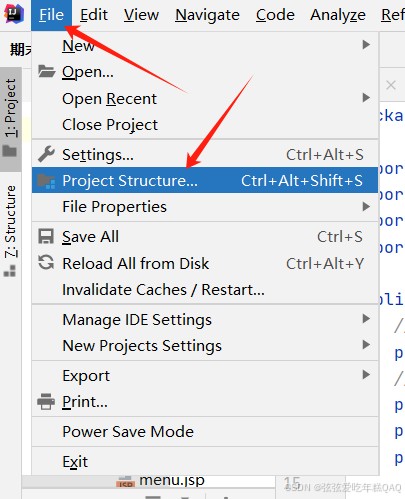Expand the Manage IDE Settings submenu arrow
This screenshot has height=499, width=405.
[x=366, y=319]
